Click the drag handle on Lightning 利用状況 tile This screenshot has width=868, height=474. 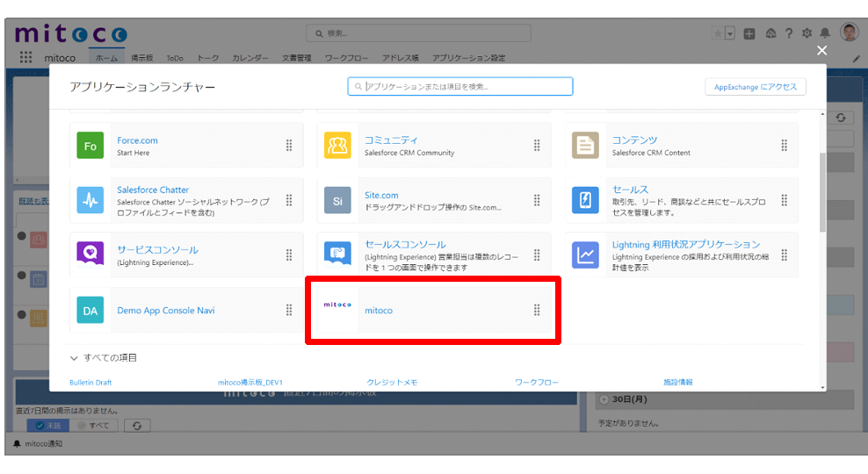click(x=784, y=255)
